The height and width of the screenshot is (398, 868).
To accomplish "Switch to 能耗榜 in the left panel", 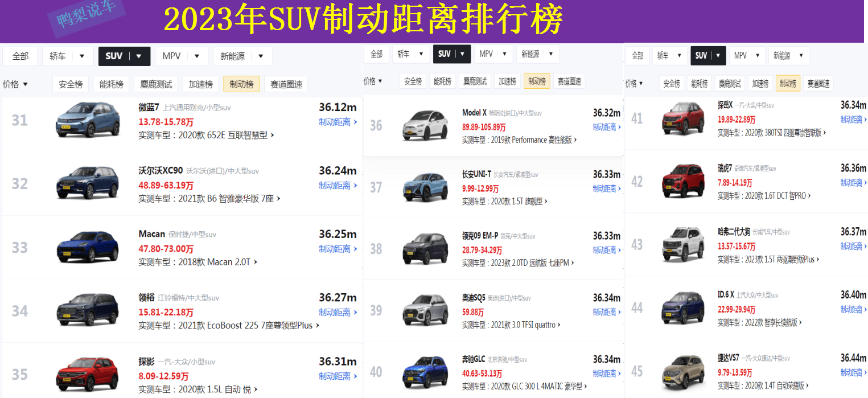I will click(112, 84).
